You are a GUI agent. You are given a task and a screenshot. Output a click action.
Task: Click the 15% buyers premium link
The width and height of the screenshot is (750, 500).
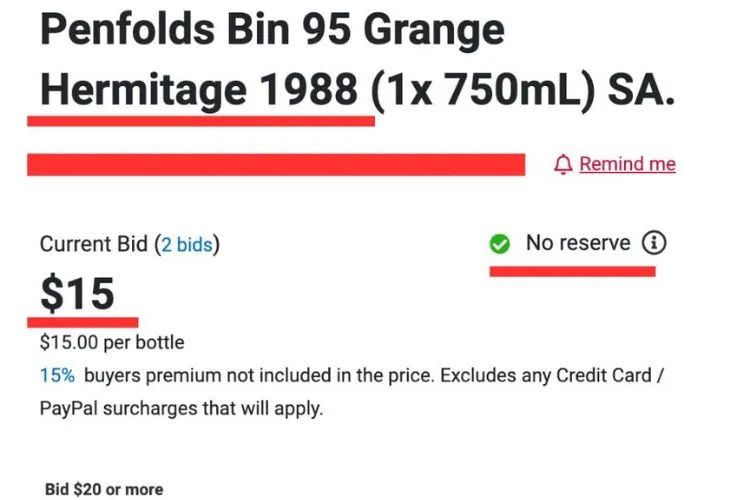58,376
